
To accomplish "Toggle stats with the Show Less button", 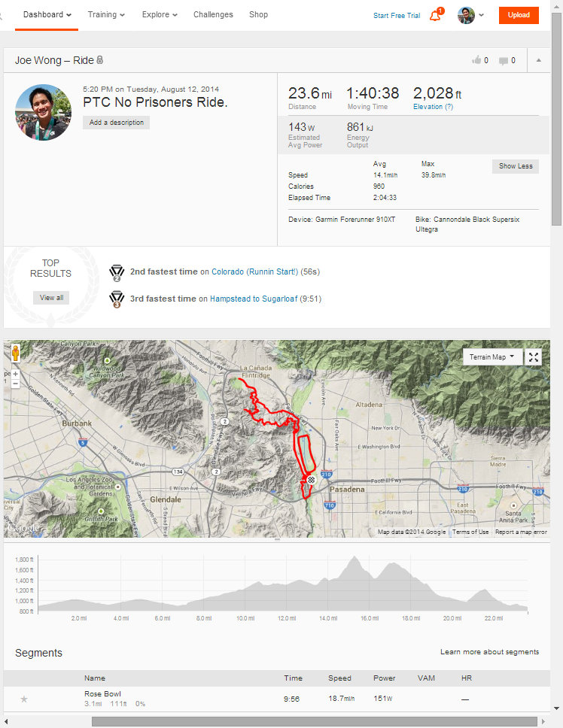I will click(x=515, y=166).
